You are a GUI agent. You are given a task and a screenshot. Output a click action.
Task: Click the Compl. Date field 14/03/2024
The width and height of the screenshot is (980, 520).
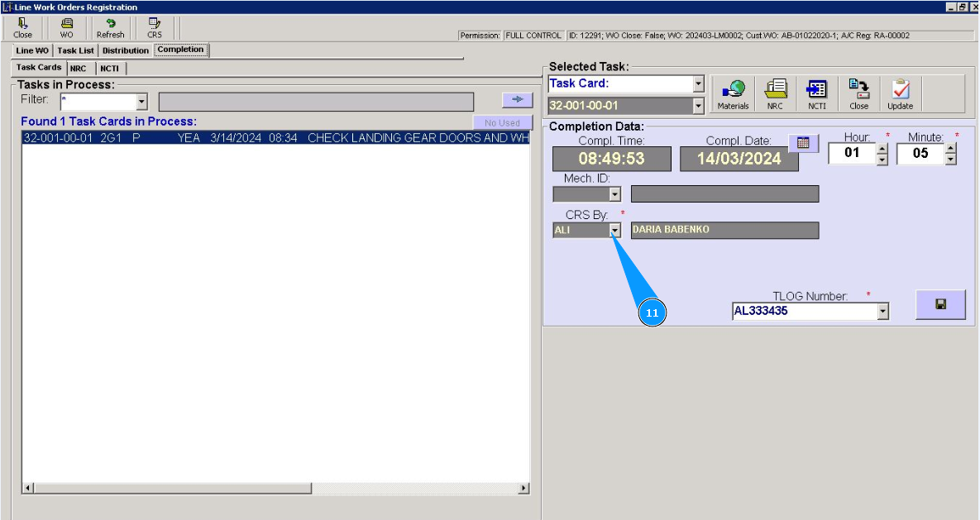739,159
